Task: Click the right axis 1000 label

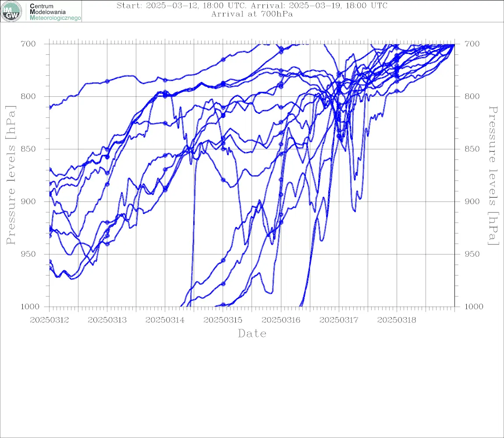Action: 474,307
